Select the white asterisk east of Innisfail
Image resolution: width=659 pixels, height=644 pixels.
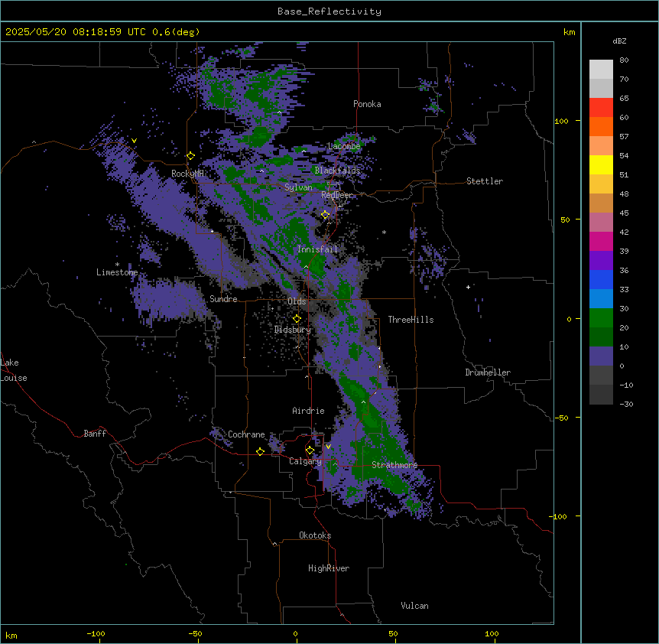tap(384, 232)
